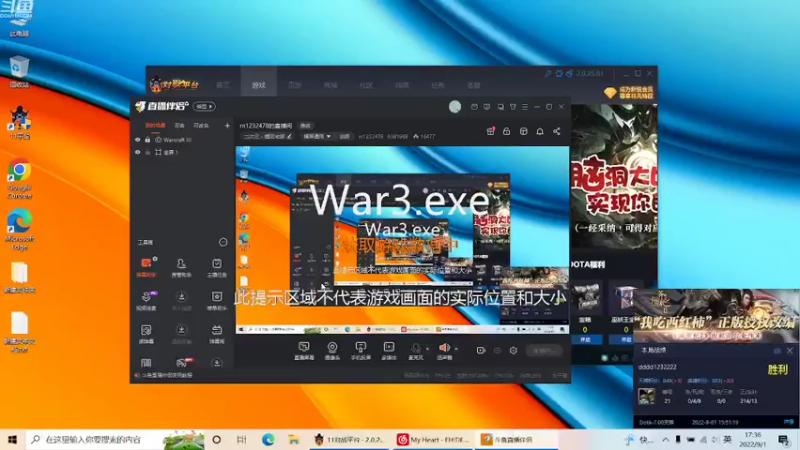
Task: Open the 弹幕秀 danmaku show tool
Action: (x=217, y=334)
